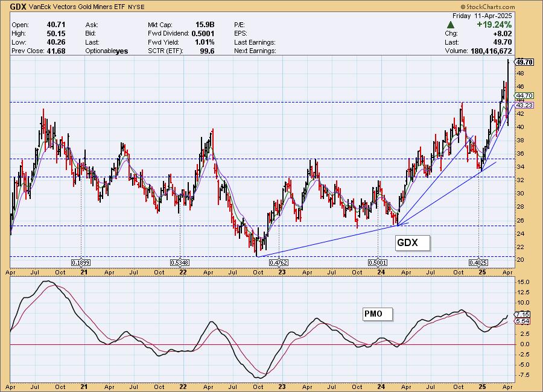Viewport: 543px width, 392px height.
Task: Click the Ask label
Action: click(x=92, y=25)
